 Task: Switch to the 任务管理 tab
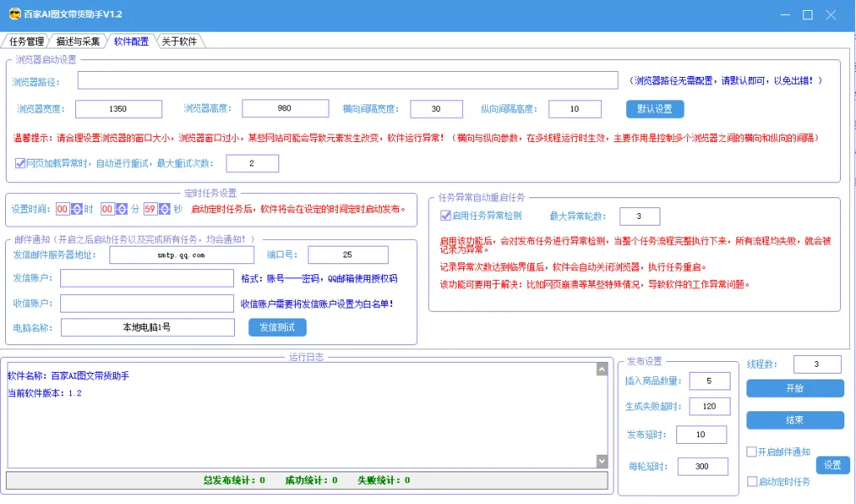click(26, 42)
